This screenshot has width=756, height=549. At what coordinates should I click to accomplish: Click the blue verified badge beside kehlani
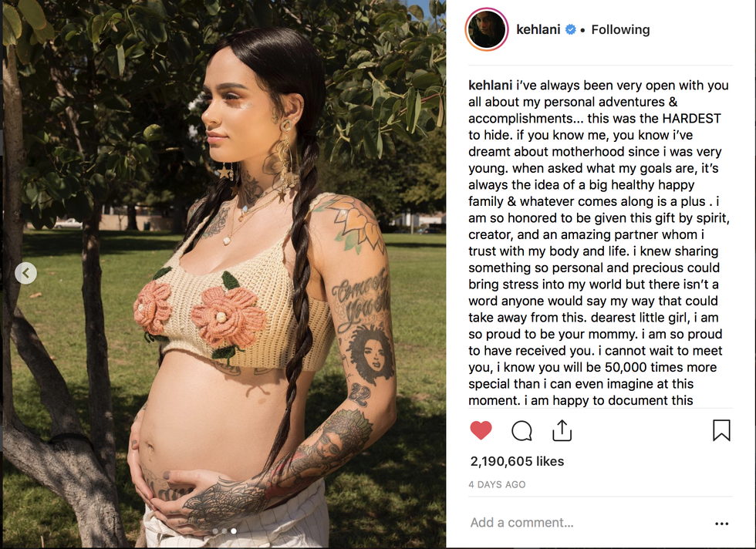coord(570,30)
